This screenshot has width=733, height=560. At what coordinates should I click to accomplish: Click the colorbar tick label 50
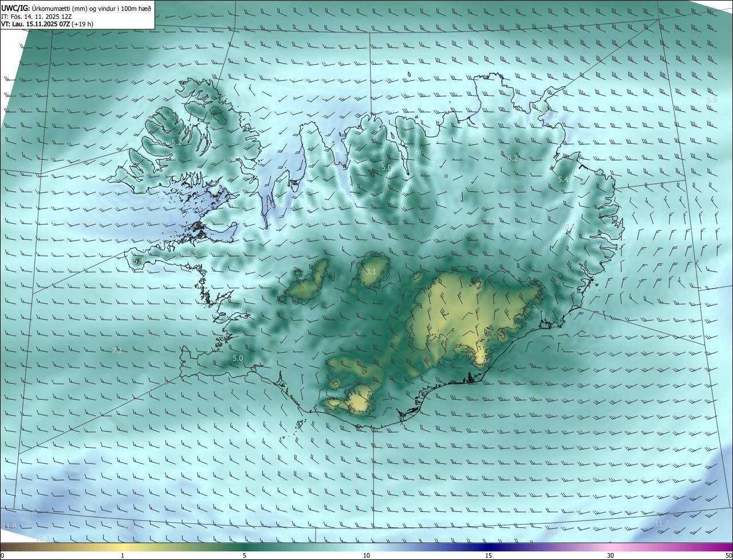(728, 555)
